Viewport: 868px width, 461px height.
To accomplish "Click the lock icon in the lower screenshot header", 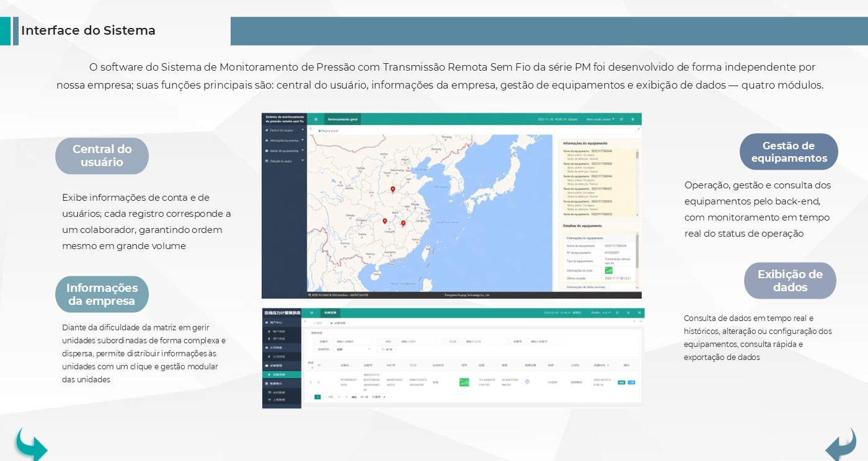I will [x=628, y=312].
